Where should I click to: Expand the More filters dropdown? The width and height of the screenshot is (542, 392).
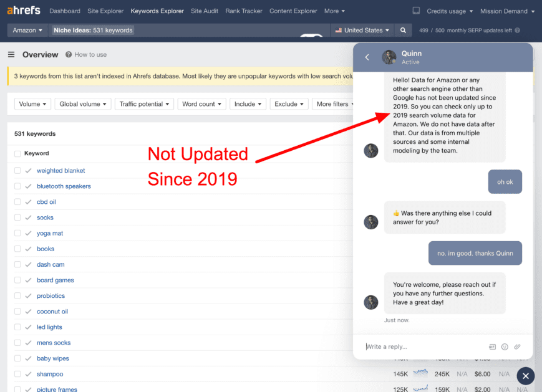(334, 104)
